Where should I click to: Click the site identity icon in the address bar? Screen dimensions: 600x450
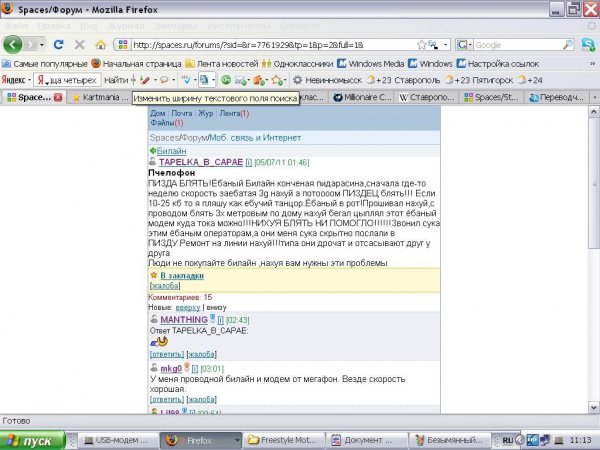(x=123, y=45)
